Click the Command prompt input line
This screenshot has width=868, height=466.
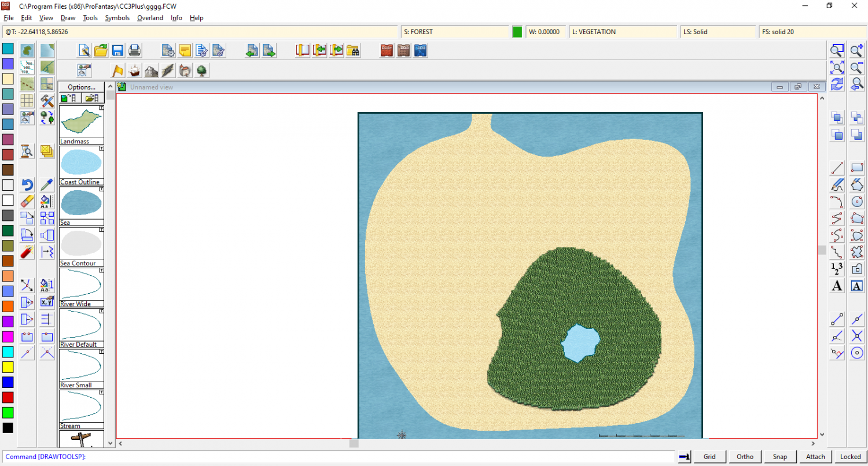pos(339,457)
